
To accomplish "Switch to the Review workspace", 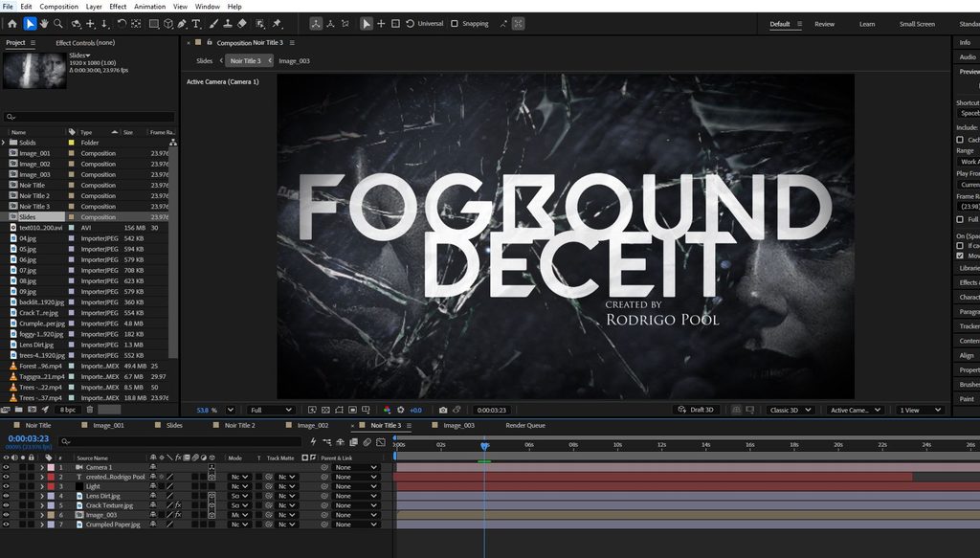I will pyautogui.click(x=824, y=24).
